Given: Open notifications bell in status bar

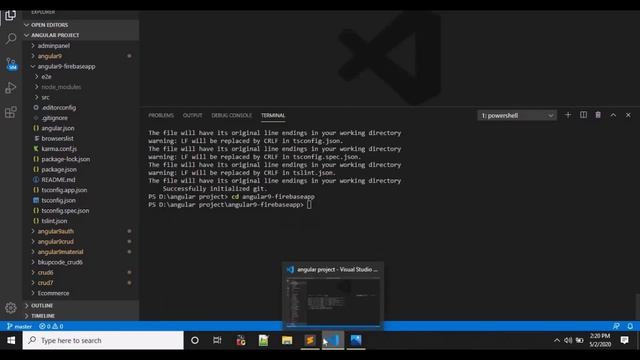Looking at the screenshot, I should [x=630, y=326].
